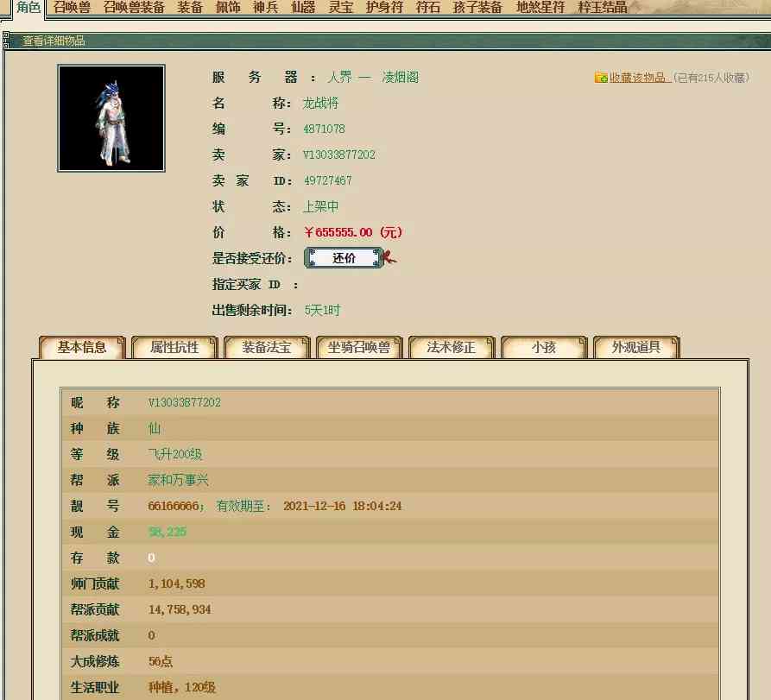Click the item number 4871078
Image resolution: width=771 pixels, height=700 pixels.
point(324,129)
